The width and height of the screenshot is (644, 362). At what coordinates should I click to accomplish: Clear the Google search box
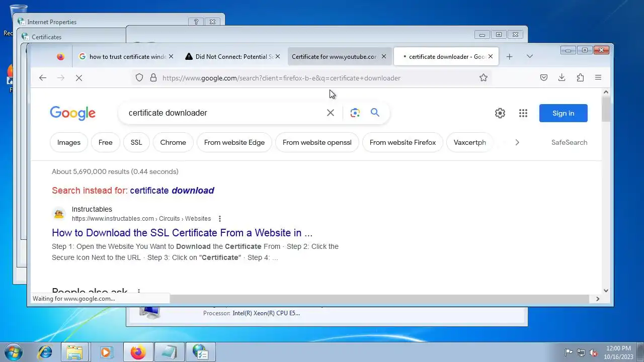coord(331,113)
